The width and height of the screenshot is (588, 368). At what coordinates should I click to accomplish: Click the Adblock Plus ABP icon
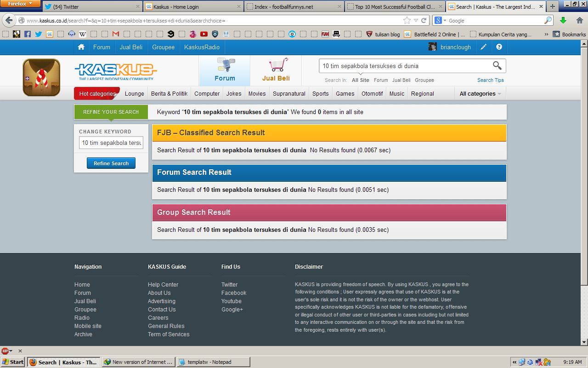5,351
